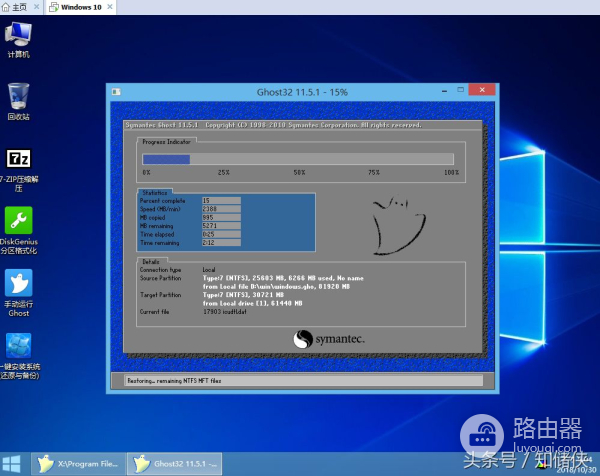Minimize the Ghost32 window
The image size is (600, 476).
pos(446,92)
